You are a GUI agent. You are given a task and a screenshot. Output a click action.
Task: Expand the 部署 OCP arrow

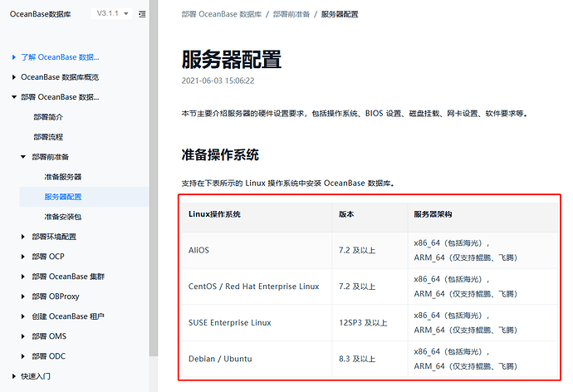tap(23, 257)
